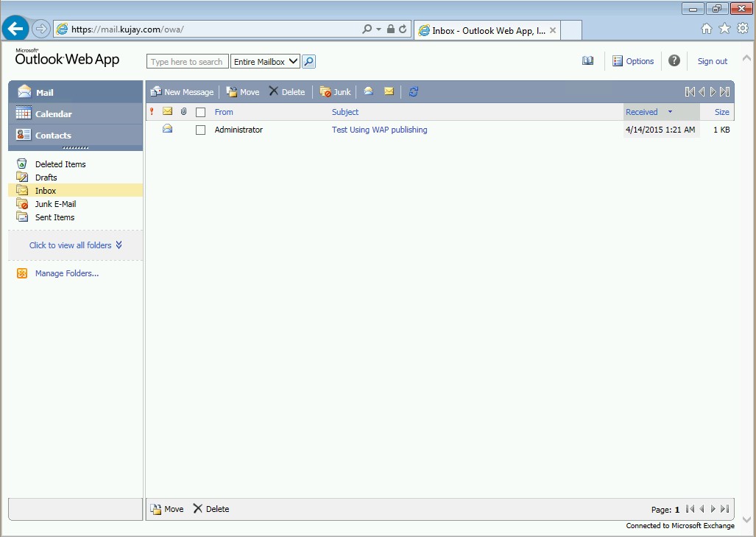Screen dimensions: 756x537
Task: Click Delete in top toolbar
Action: click(x=287, y=91)
